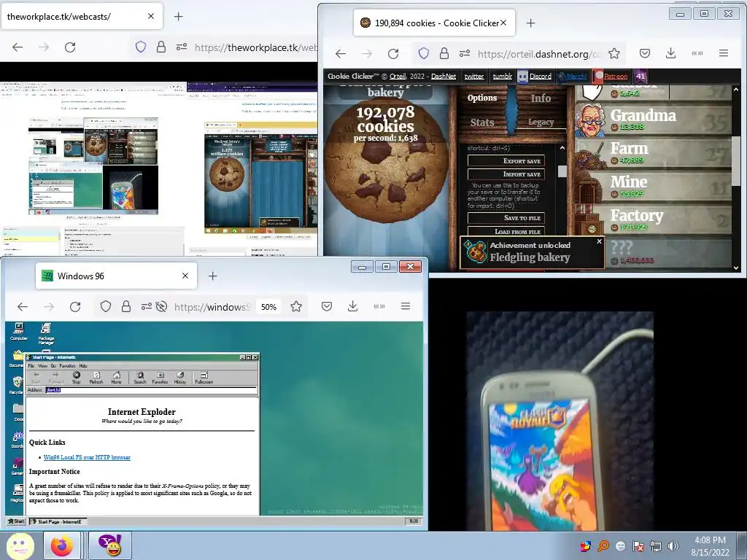Viewport: 747px width, 560px height.
Task: Click the shield icon in the webcasts window
Action: [x=141, y=47]
